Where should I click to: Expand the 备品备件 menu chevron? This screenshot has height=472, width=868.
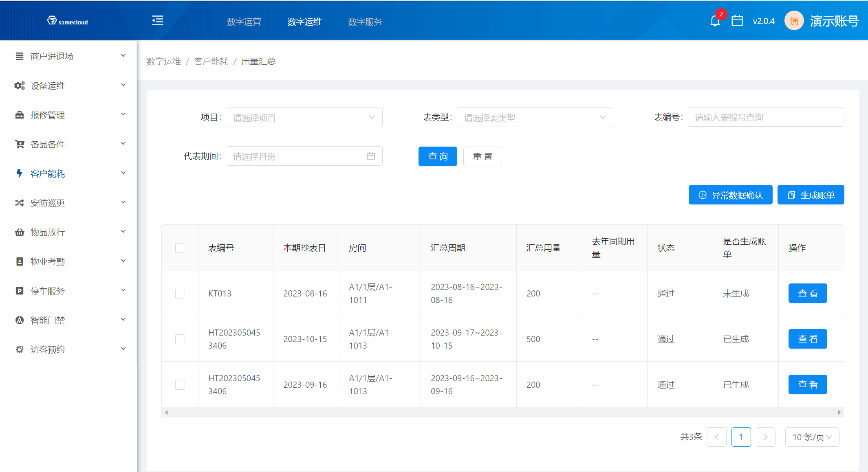[123, 144]
